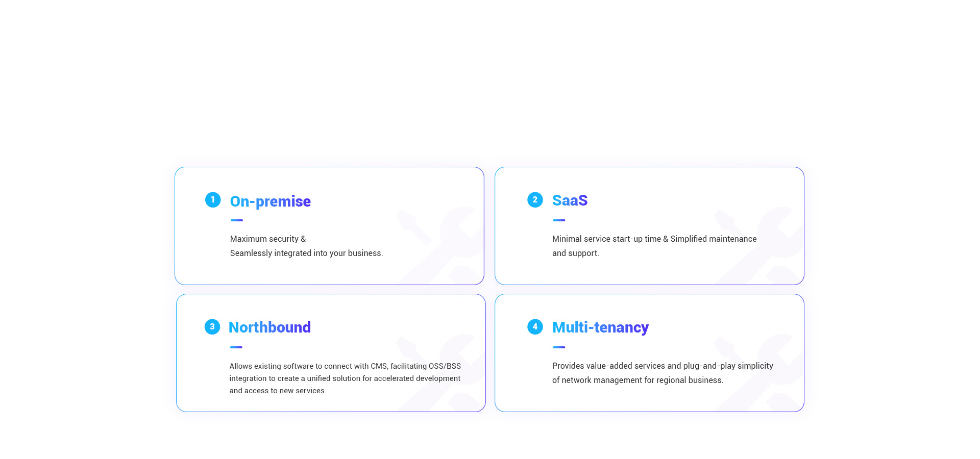This screenshot has height=459, width=980.
Task: Click the 'Provides value-added services' description
Action: click(x=663, y=373)
